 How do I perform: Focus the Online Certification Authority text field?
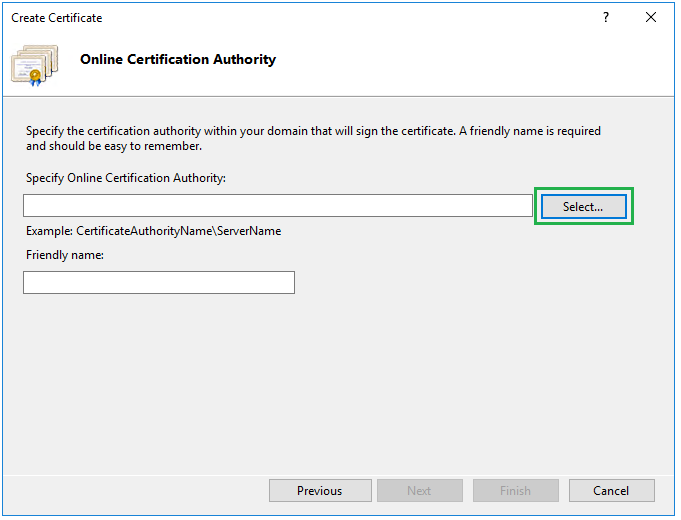click(x=278, y=206)
